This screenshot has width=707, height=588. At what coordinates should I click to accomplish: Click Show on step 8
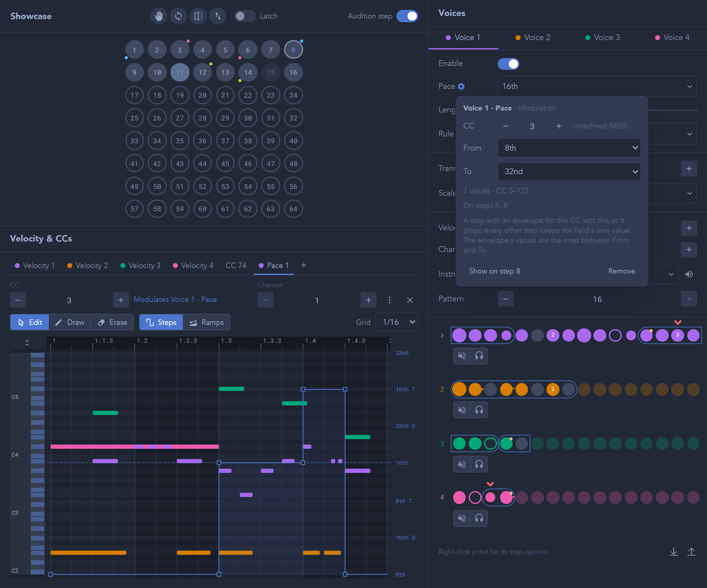click(495, 271)
